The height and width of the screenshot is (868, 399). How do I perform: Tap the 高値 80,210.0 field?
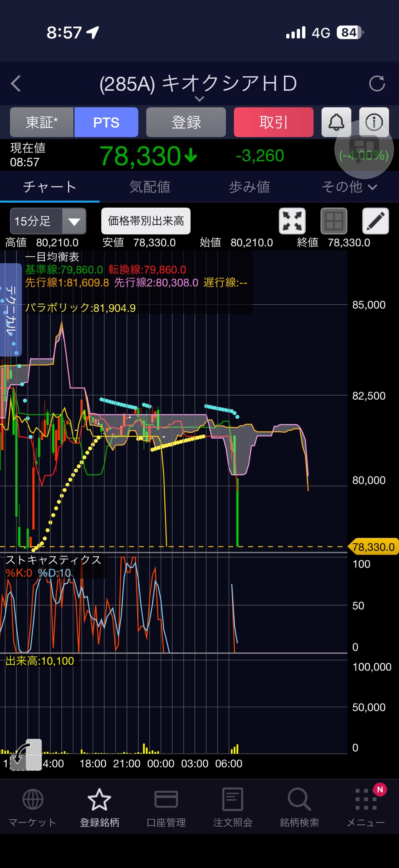[x=42, y=242]
